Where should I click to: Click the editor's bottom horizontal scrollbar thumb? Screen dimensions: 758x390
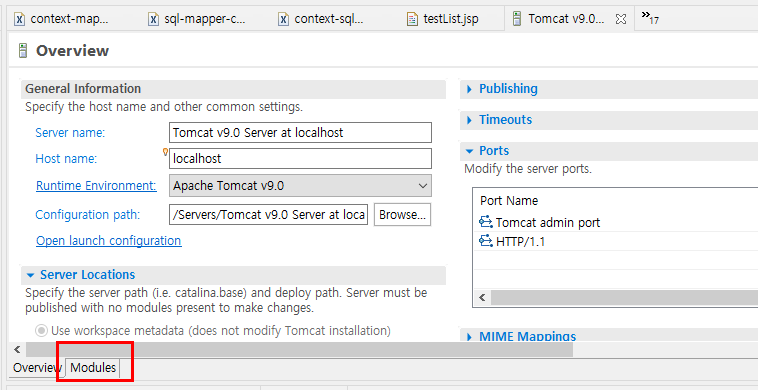(x=299, y=349)
